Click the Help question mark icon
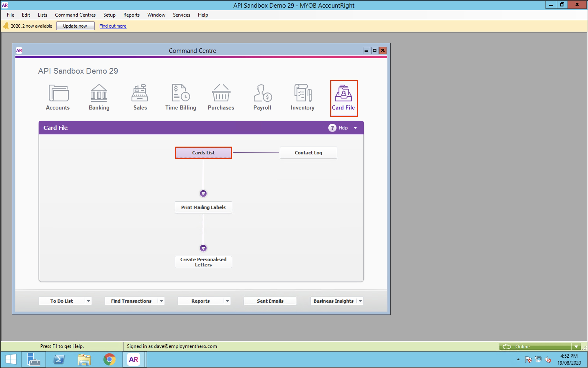 pos(332,128)
